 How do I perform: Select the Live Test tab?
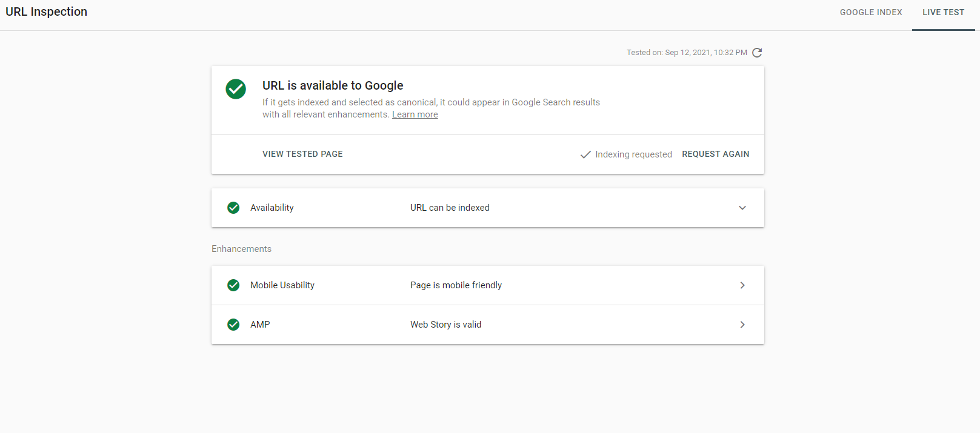click(943, 12)
